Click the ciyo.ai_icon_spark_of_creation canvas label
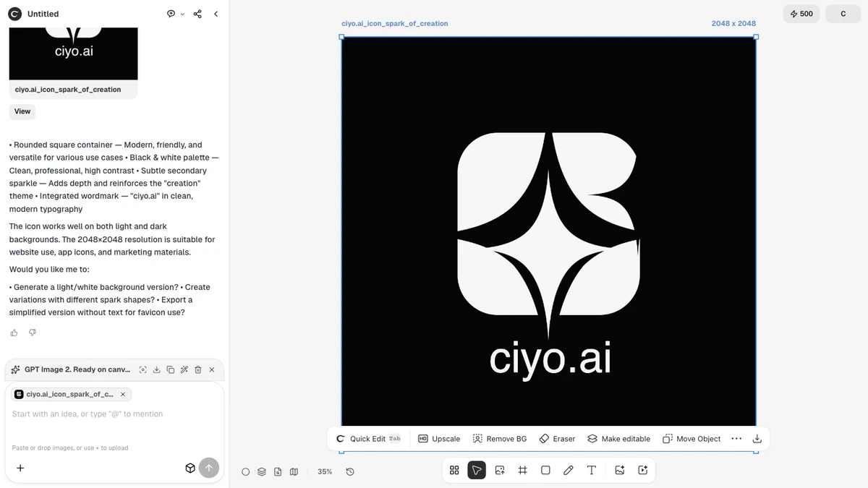The height and width of the screenshot is (488, 868). 395,24
